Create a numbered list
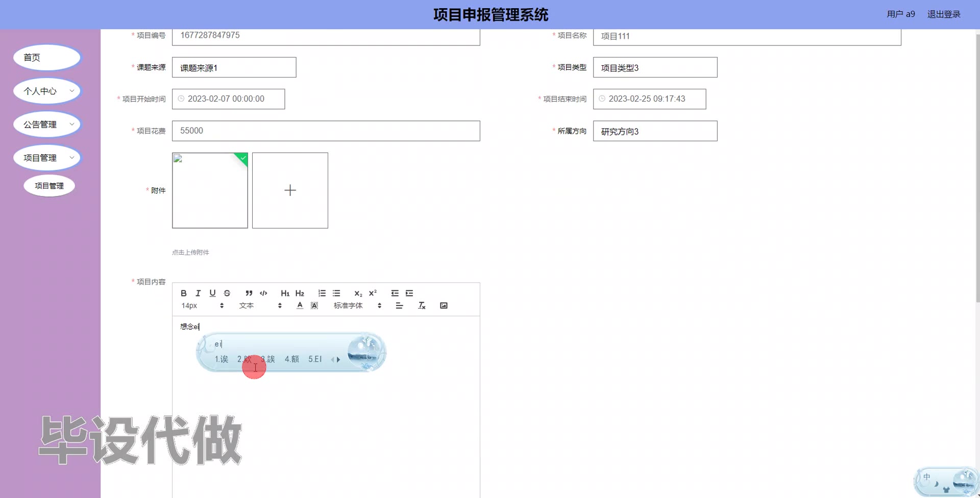Viewport: 980px width, 498px height. (322, 293)
